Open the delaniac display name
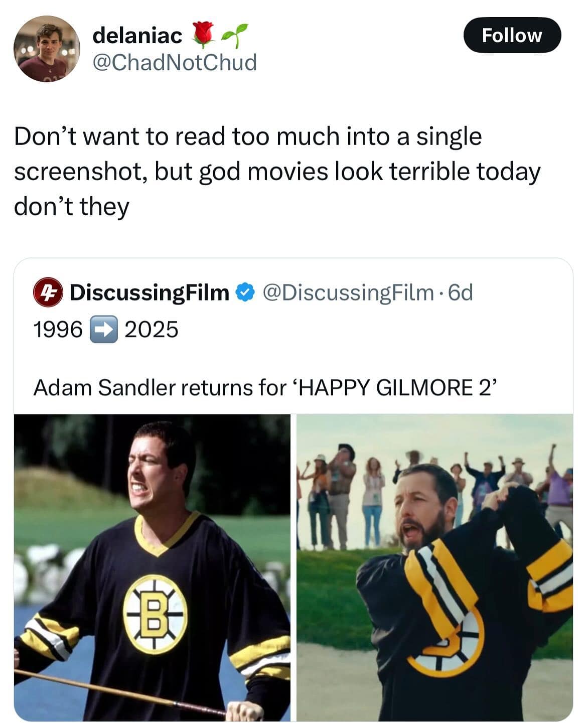The width and height of the screenshot is (587, 728). 137,35
